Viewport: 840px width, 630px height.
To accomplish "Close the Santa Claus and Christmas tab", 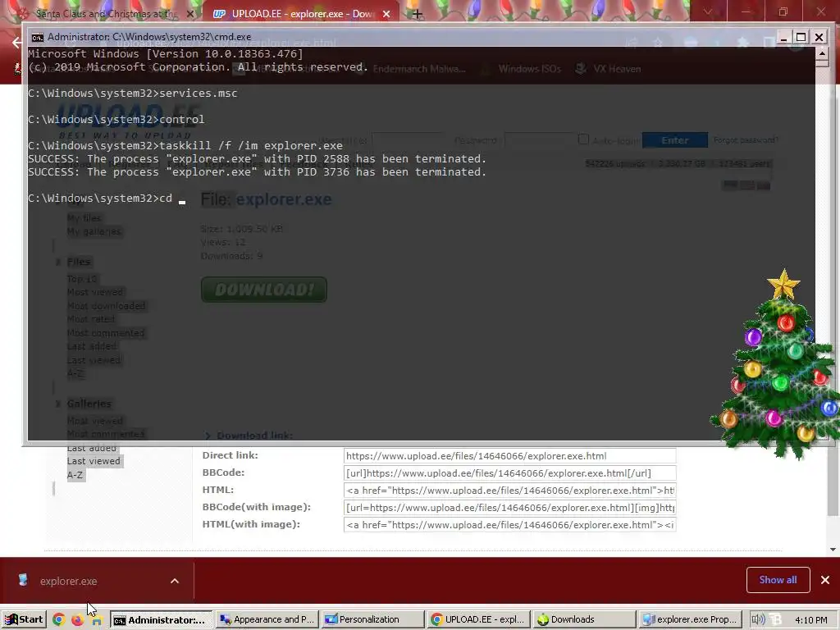I will point(190,14).
